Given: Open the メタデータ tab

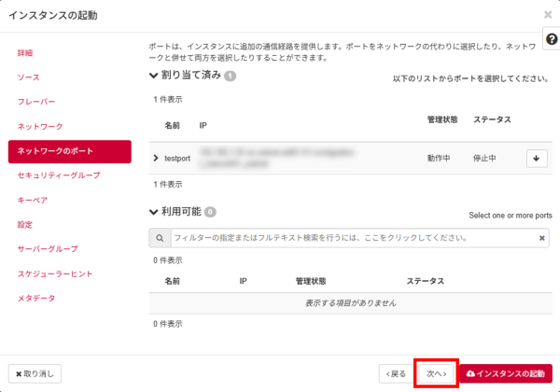Looking at the screenshot, I should [36, 299].
